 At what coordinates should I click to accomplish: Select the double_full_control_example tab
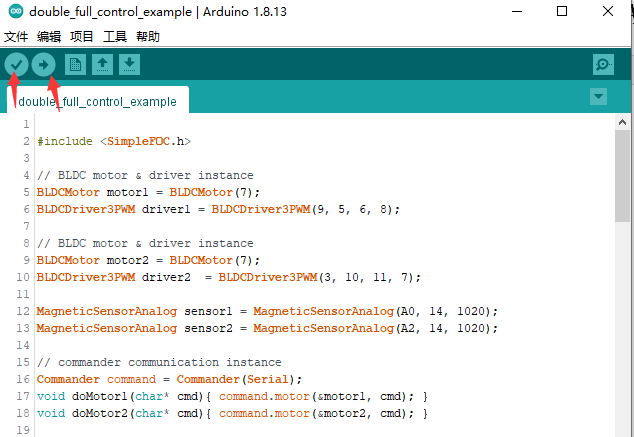pos(98,100)
